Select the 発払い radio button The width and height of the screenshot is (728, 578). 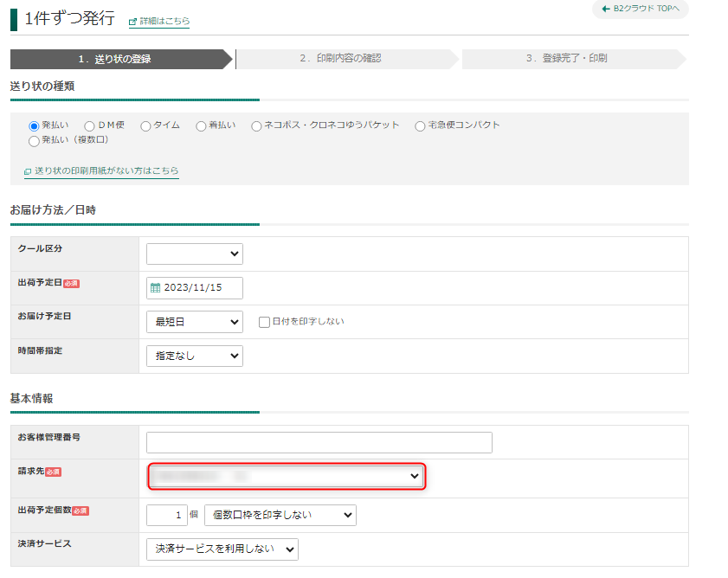point(35,125)
